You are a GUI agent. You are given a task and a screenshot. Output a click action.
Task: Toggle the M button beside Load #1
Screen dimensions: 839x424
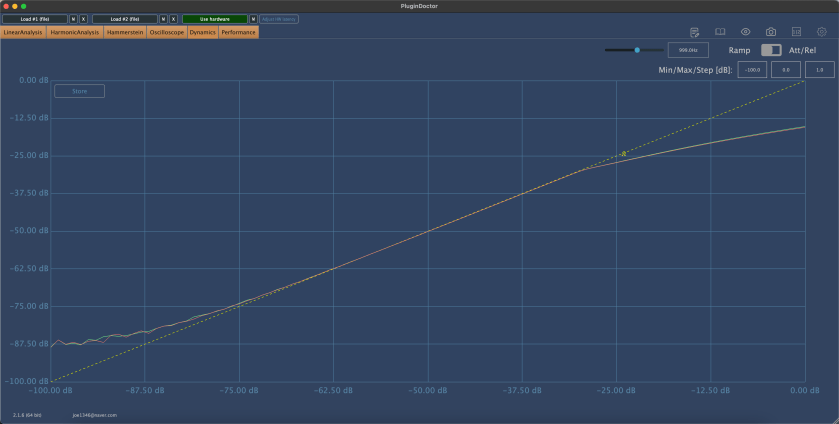[73, 19]
